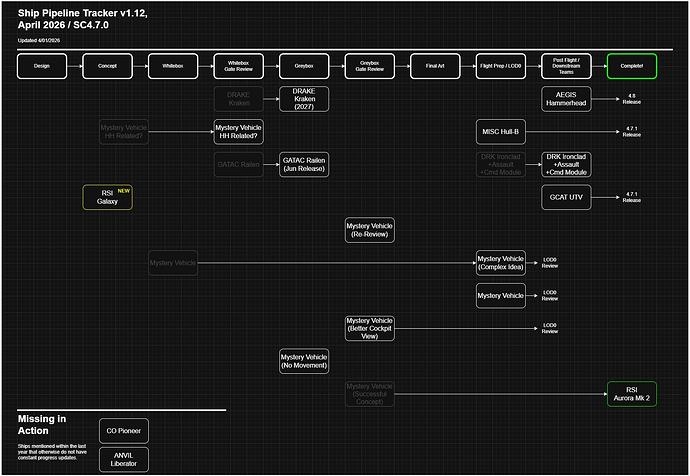Select GATAC Railen (Jun Release) node

tap(304, 165)
